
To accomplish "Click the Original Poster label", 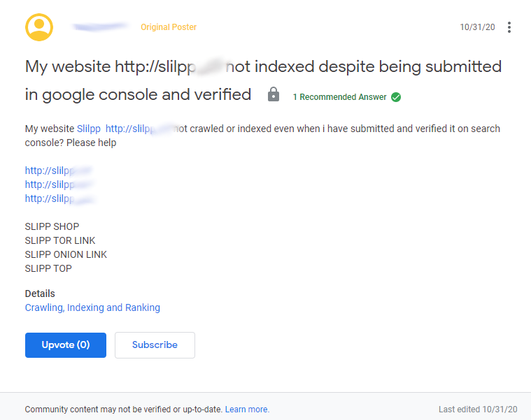I will click(x=169, y=27).
